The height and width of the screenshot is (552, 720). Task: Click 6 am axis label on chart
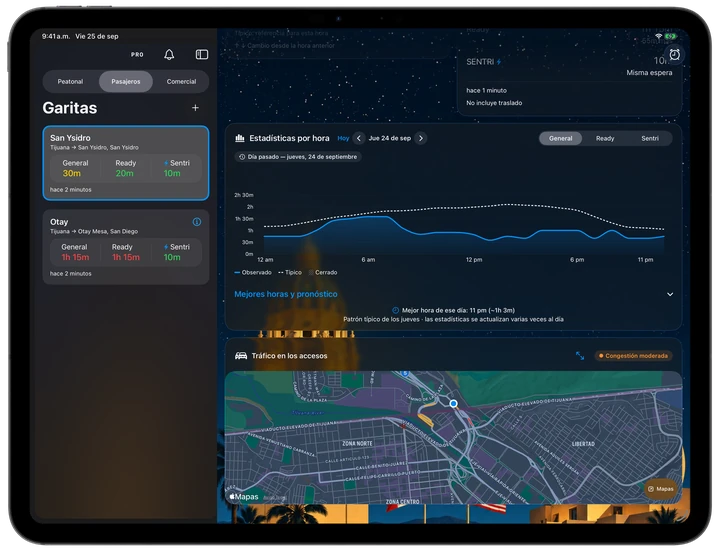coord(368,260)
